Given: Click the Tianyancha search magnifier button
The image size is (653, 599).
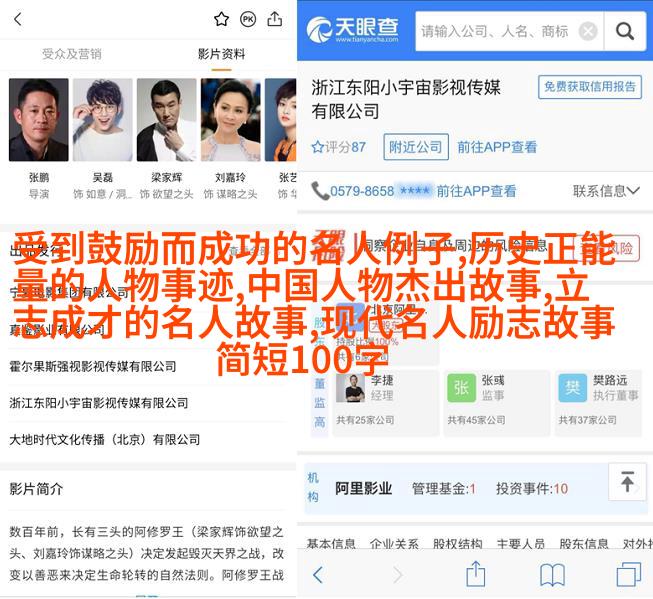Looking at the screenshot, I should click(625, 31).
